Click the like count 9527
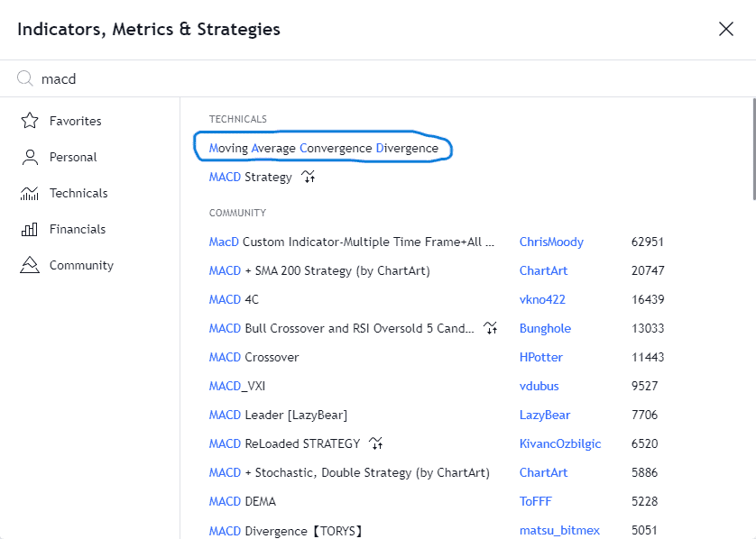Image resolution: width=756 pixels, height=539 pixels. tap(645, 386)
